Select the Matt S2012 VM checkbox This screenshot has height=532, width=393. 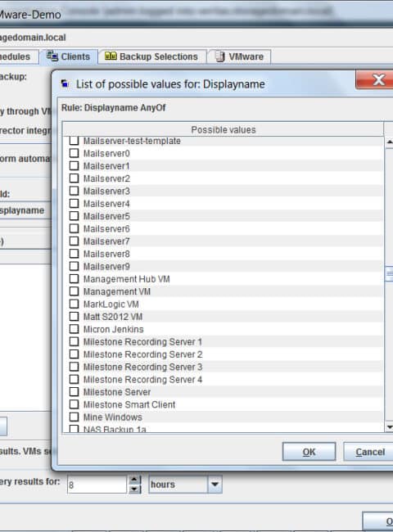coord(74,316)
